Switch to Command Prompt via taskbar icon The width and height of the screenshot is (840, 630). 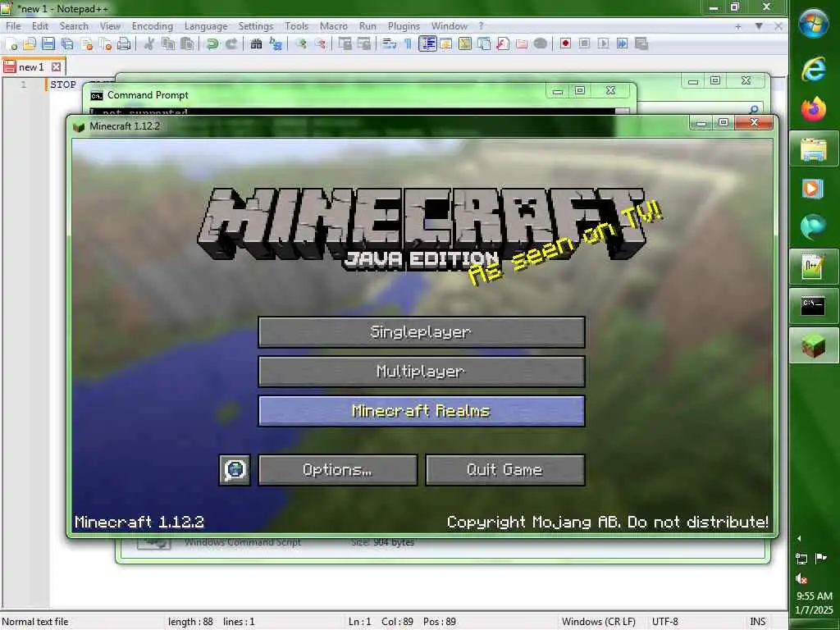point(814,305)
